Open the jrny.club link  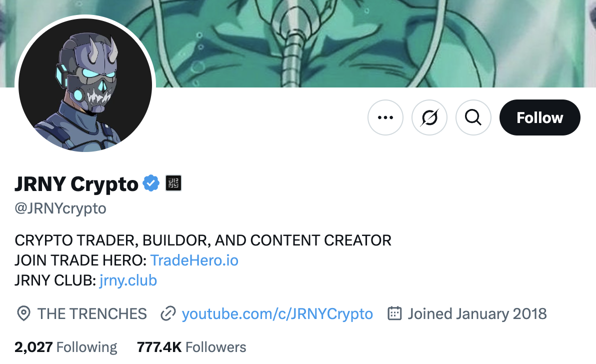(128, 280)
